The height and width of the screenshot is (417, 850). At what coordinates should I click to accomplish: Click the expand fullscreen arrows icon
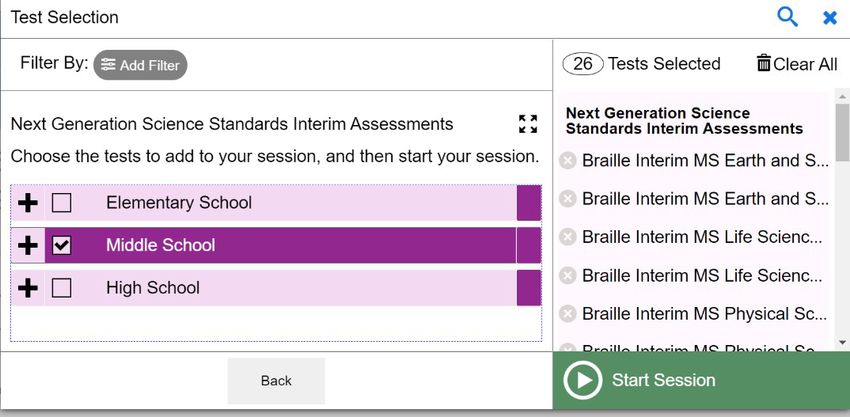click(x=528, y=124)
